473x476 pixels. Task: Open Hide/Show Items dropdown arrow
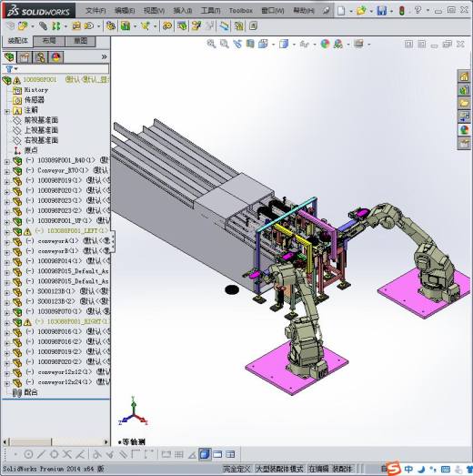coord(315,45)
